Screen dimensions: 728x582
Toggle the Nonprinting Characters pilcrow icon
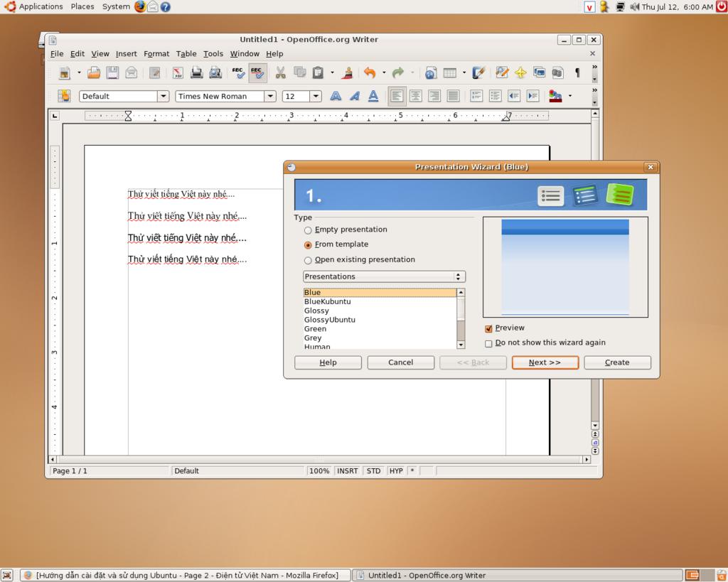[x=577, y=72]
